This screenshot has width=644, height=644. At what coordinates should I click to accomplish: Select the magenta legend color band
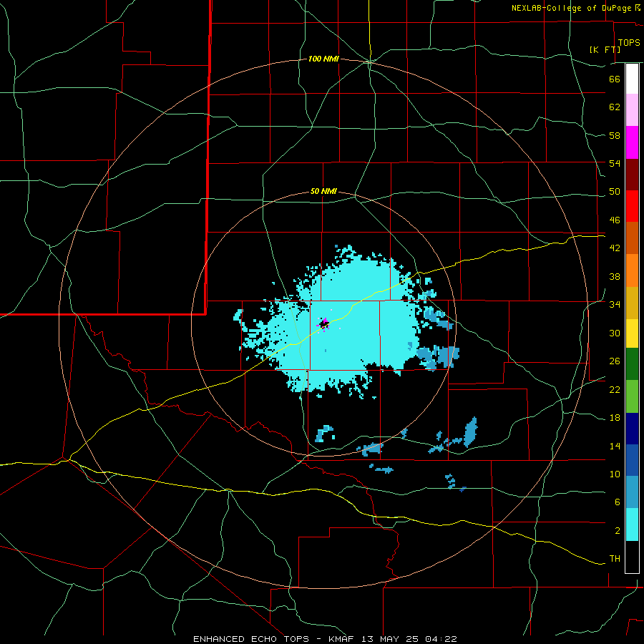(x=632, y=142)
